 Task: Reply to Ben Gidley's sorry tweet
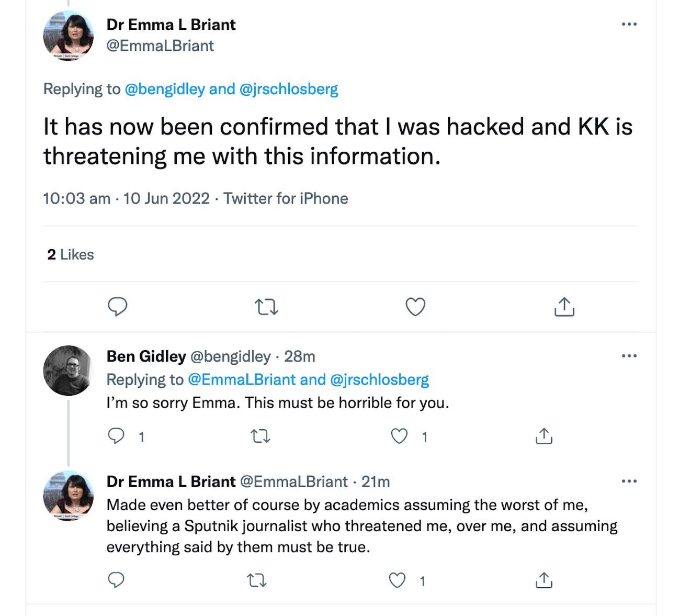[116, 436]
